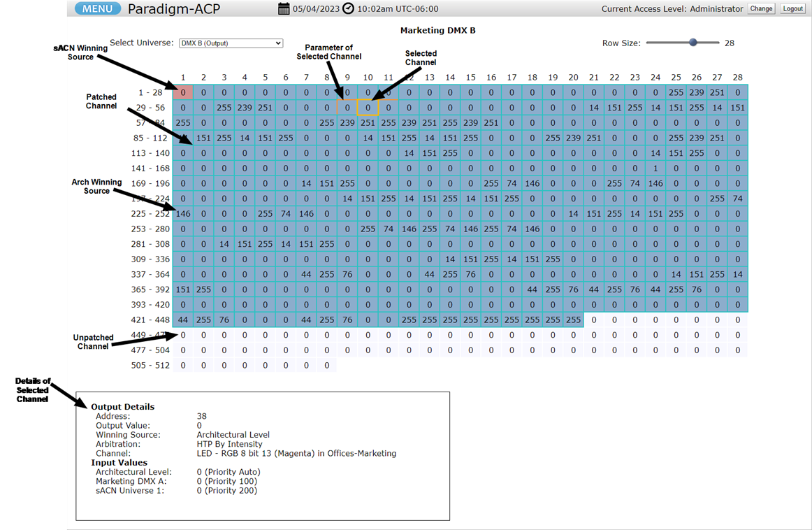This screenshot has width=812, height=530.
Task: Click the Row Size slider handle
Action: point(693,43)
